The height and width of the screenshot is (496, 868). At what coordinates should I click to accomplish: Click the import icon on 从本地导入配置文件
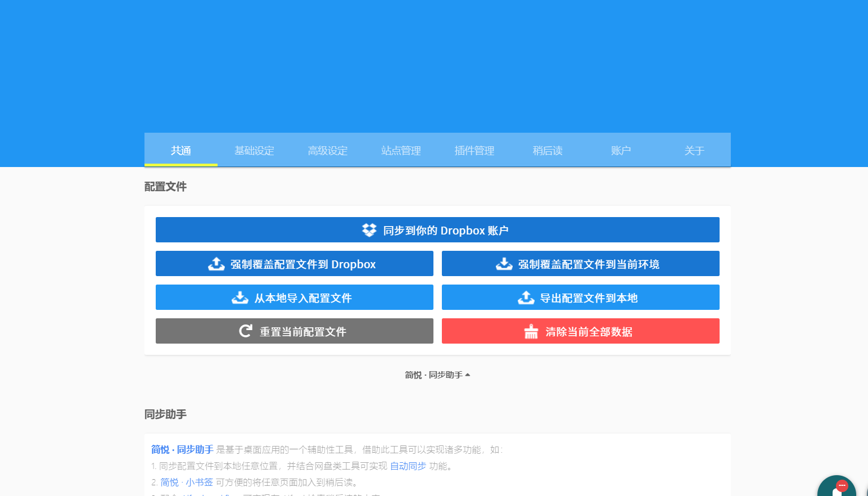(240, 297)
